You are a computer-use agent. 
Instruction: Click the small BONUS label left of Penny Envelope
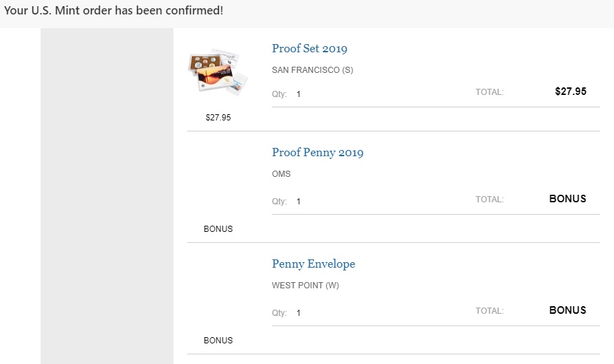pos(218,341)
